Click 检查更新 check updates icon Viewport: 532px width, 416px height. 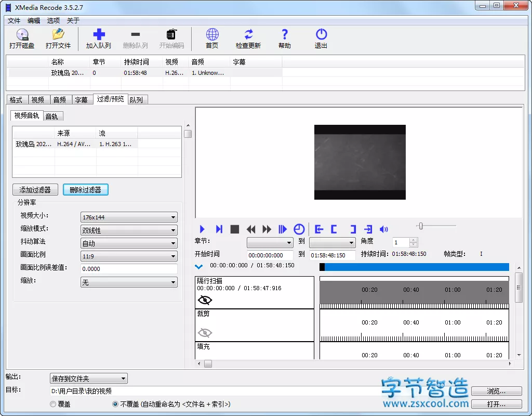tap(248, 38)
